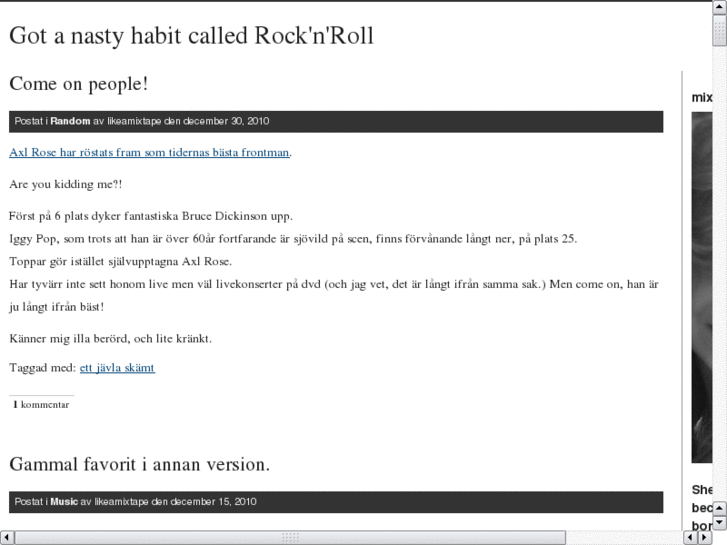
Task: Click the sidebar heading 'mix'
Action: [702, 97]
